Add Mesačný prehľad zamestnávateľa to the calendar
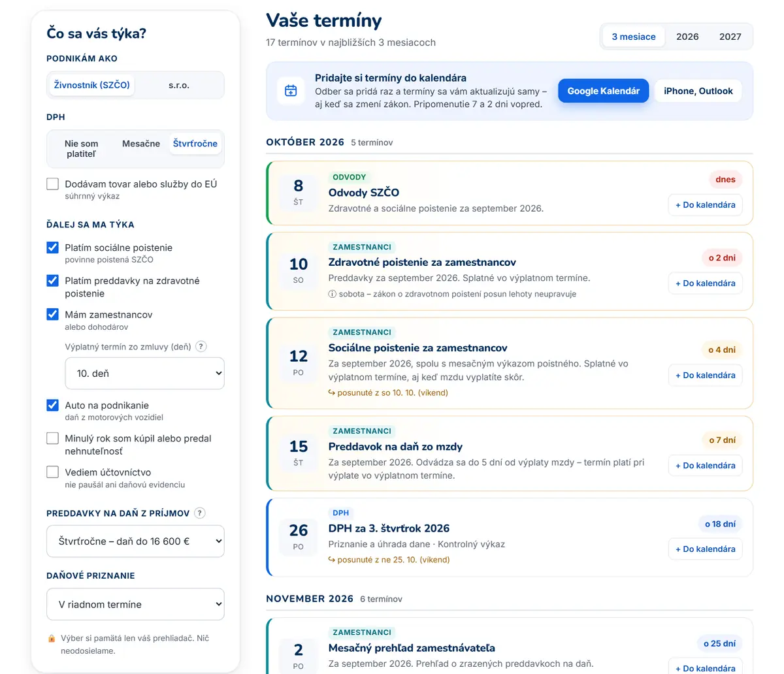This screenshot has width=784, height=674. tap(706, 667)
